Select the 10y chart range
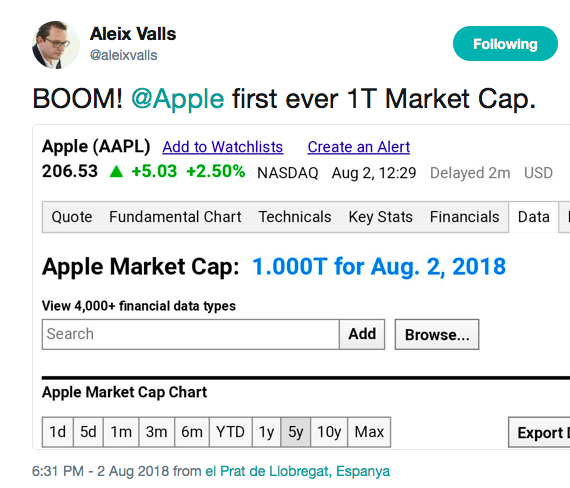Image resolution: width=570 pixels, height=488 pixels. pyautogui.click(x=329, y=432)
